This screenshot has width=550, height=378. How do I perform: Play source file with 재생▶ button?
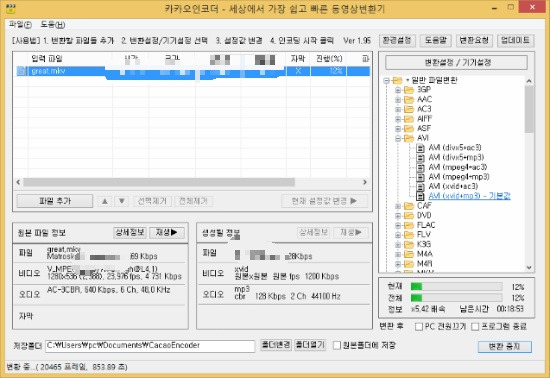(x=167, y=232)
